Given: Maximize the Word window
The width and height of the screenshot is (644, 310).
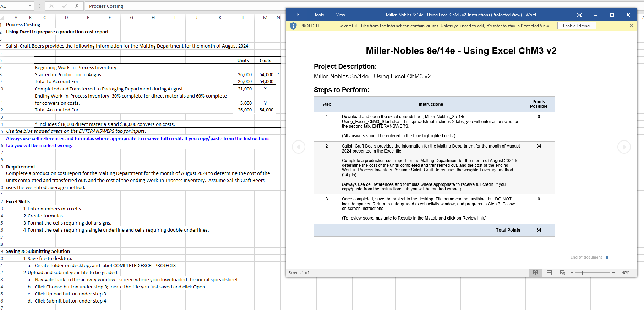Looking at the screenshot, I should (612, 15).
